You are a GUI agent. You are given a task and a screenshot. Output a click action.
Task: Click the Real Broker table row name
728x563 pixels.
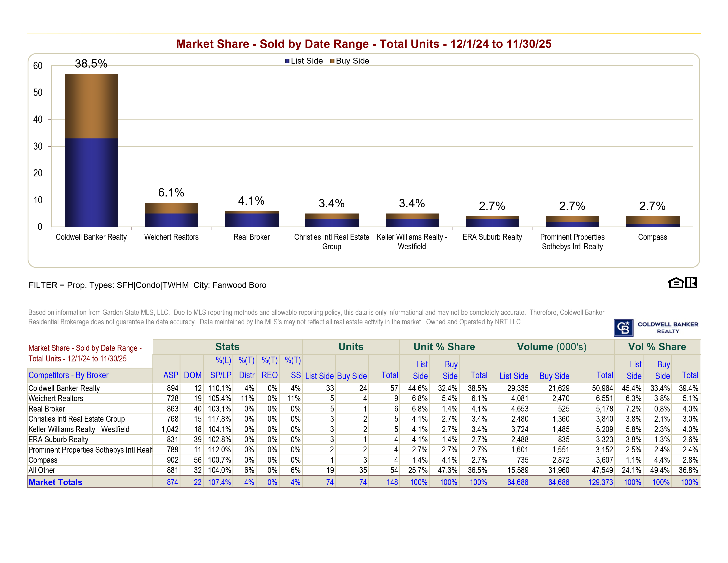point(47,409)
